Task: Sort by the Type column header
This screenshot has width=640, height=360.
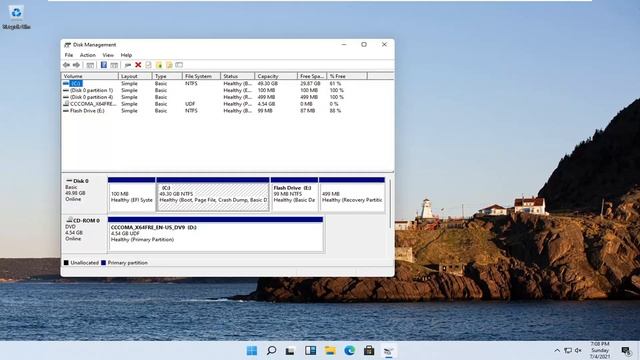Action: pos(167,76)
